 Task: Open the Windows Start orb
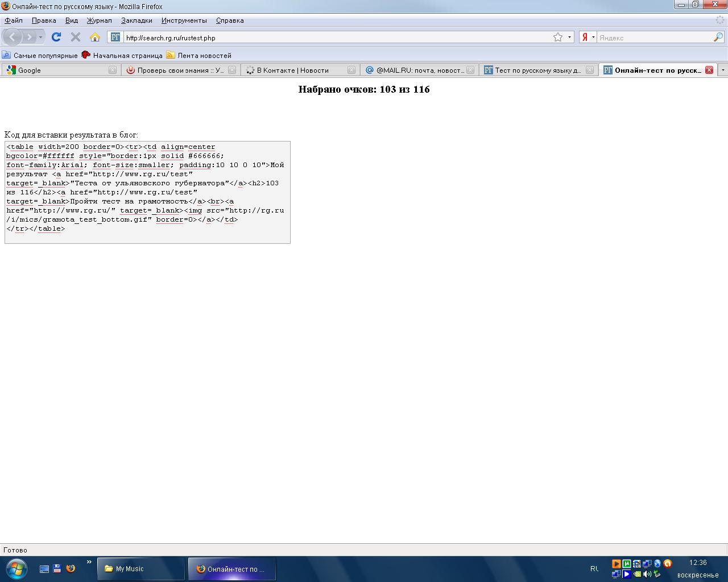coord(15,569)
